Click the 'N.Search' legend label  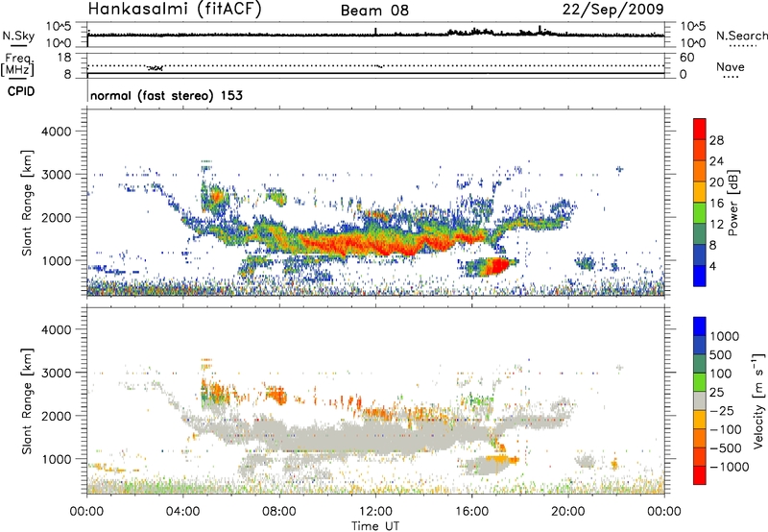tap(741, 36)
